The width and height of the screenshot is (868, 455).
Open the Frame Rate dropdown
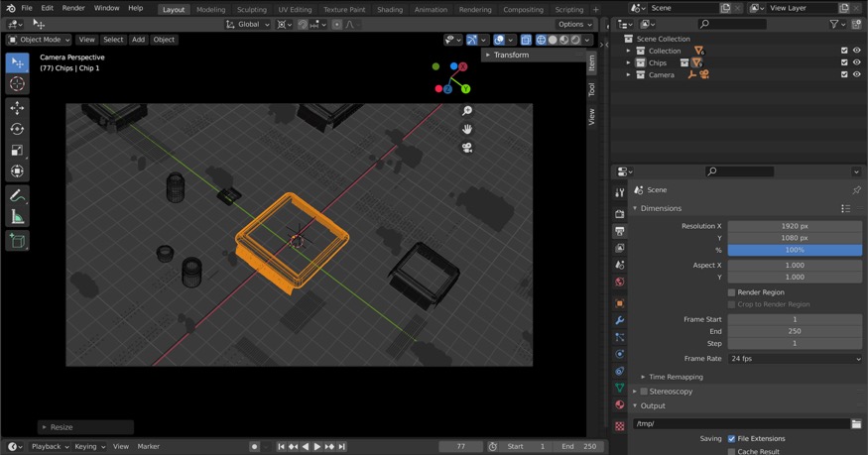pos(795,359)
